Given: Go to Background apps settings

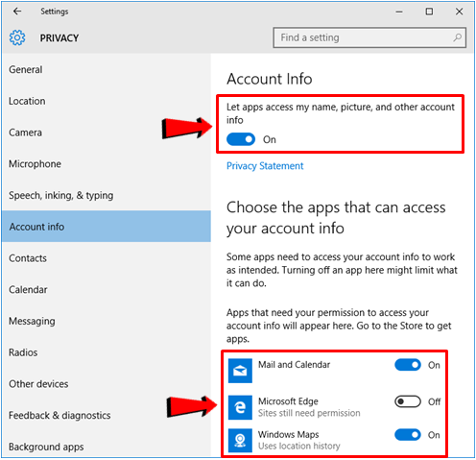Looking at the screenshot, I should [107, 444].
